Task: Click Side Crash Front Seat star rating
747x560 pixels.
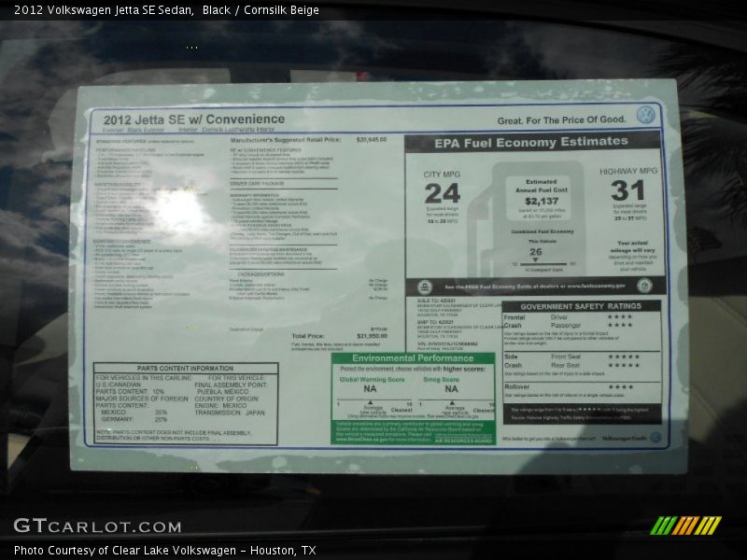Action: [624, 357]
